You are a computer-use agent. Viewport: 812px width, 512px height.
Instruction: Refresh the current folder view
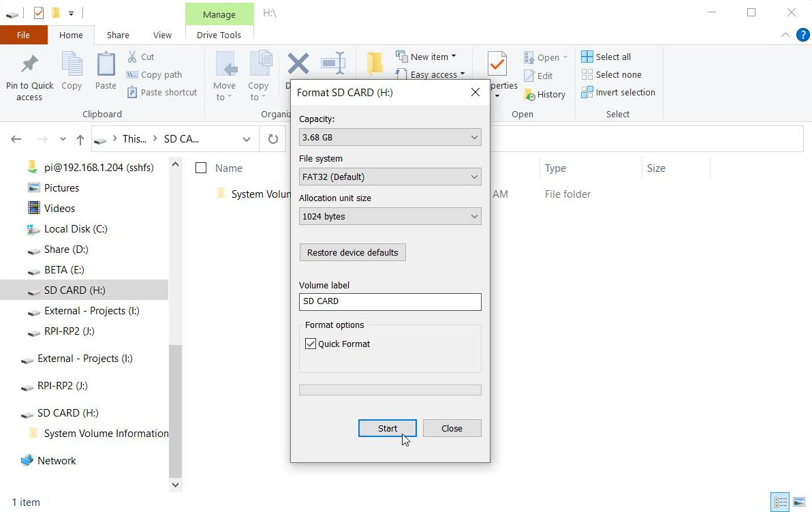coord(272,138)
